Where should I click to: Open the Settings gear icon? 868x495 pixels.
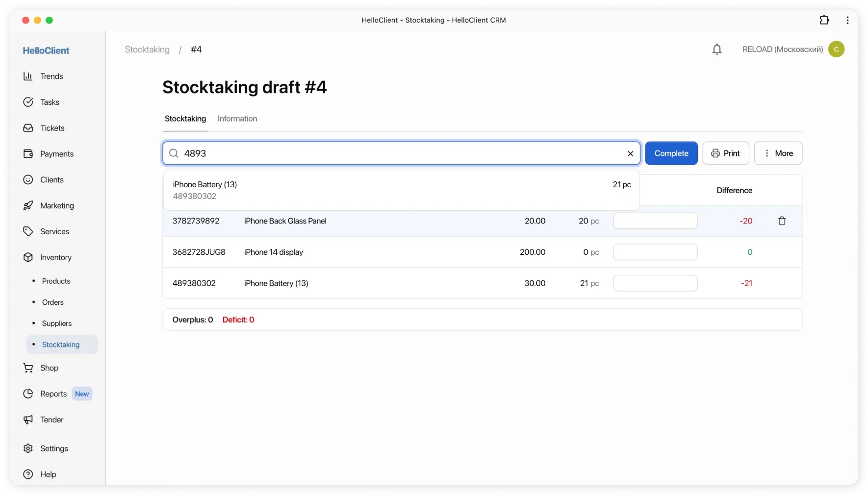pyautogui.click(x=28, y=448)
